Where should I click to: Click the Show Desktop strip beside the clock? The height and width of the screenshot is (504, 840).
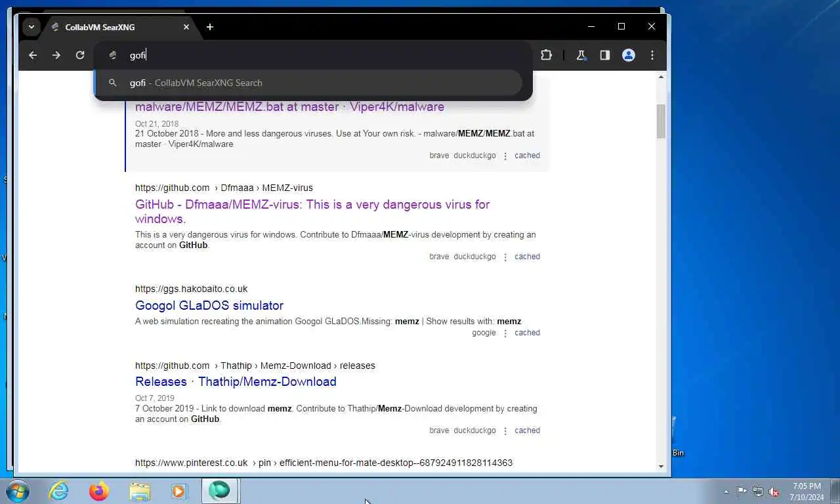click(x=835, y=492)
